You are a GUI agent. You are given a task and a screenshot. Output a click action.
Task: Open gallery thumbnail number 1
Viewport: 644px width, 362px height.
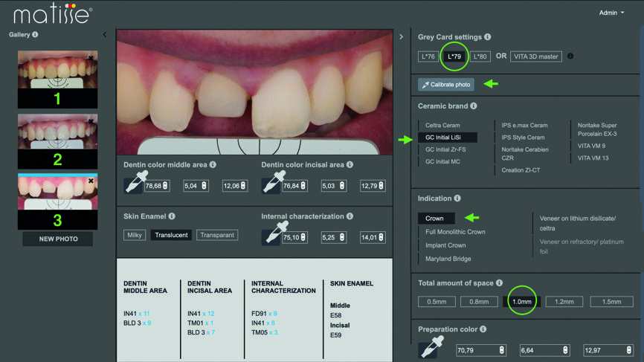pos(57,79)
